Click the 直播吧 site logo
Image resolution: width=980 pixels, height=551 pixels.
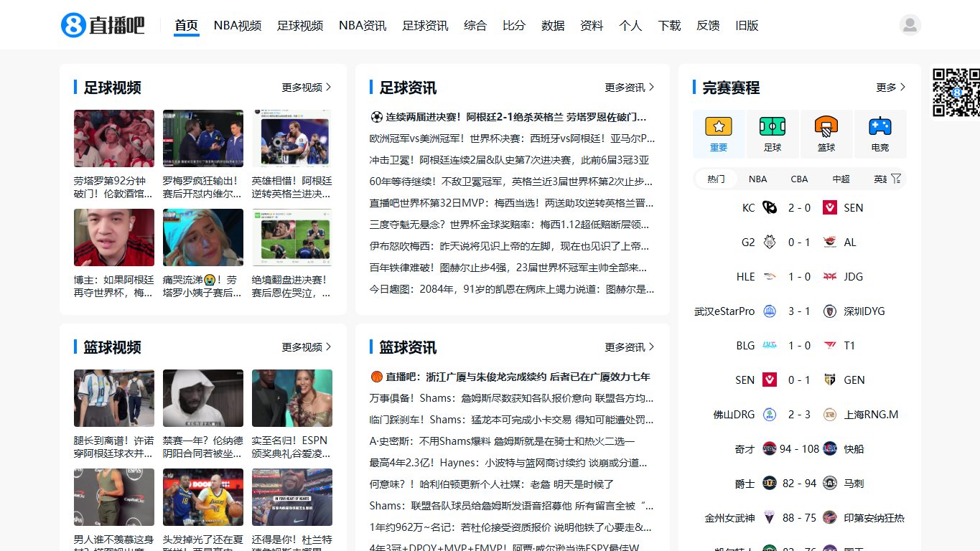(103, 25)
